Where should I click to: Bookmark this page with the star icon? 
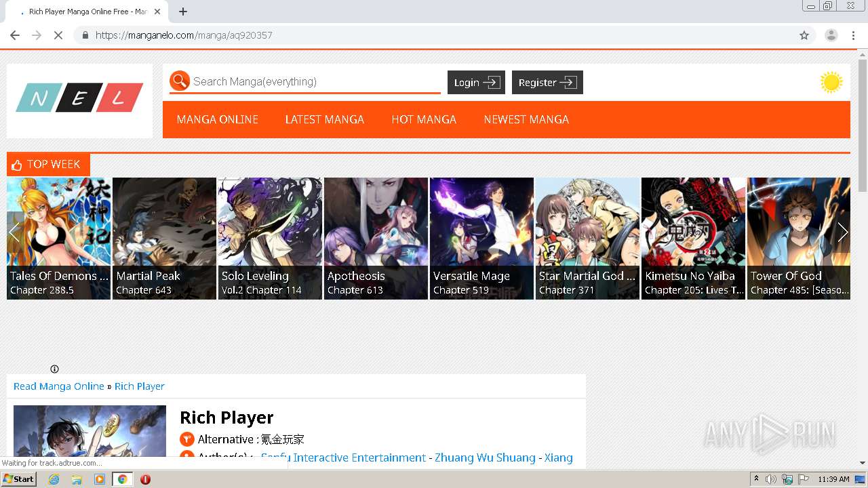(804, 35)
